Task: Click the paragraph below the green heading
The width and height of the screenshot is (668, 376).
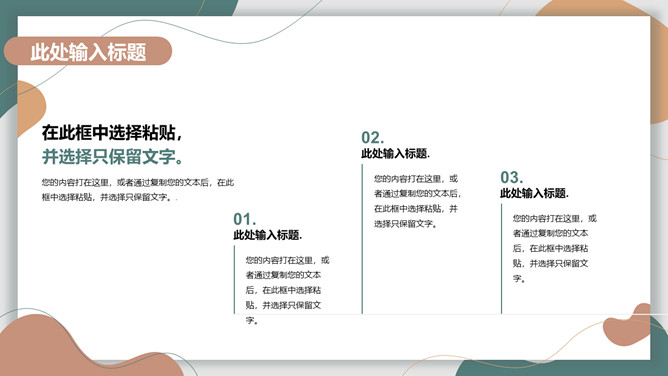Action: click(x=138, y=190)
